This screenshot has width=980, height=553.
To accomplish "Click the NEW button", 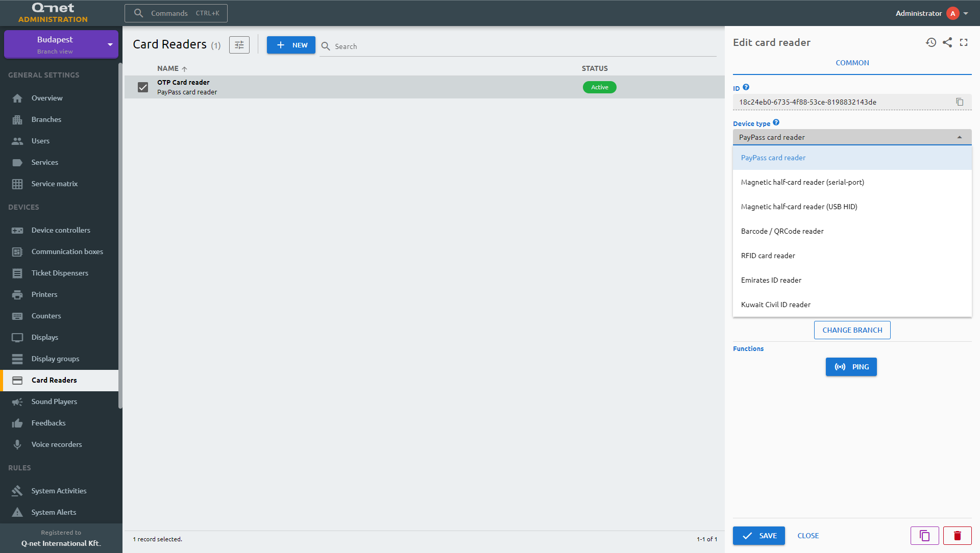I will click(291, 45).
